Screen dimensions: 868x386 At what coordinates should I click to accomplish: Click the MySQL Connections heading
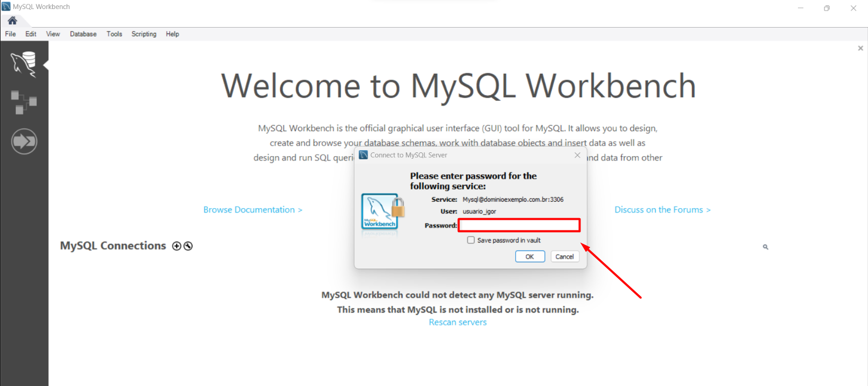(113, 246)
